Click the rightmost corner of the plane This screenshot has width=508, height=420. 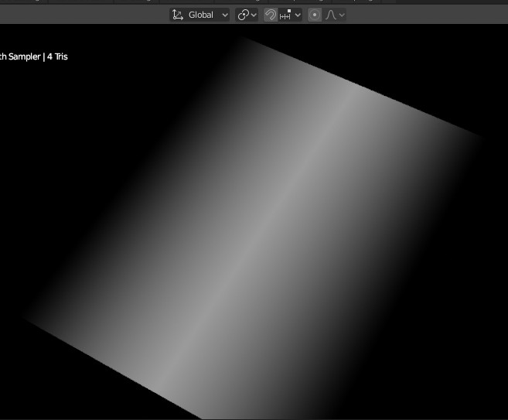[481, 138]
